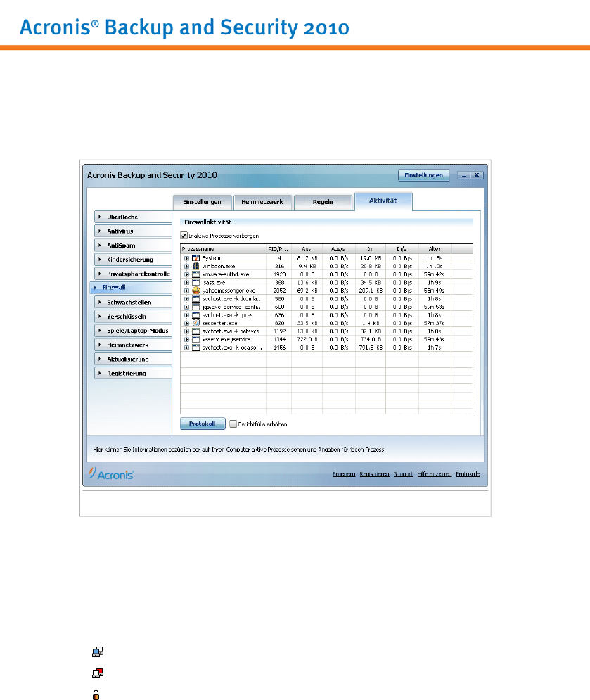Click the '81.7 KB' cell
The width and height of the screenshot is (590, 700).
tap(307, 258)
